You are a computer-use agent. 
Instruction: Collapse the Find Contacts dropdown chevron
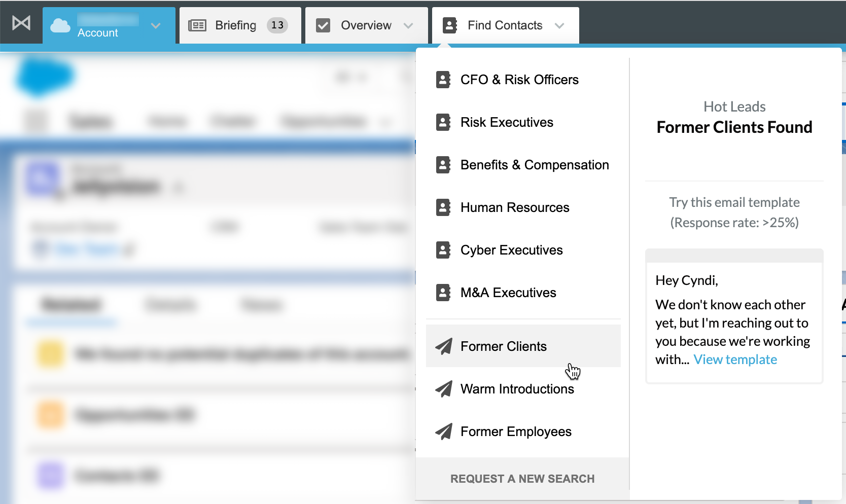559,26
